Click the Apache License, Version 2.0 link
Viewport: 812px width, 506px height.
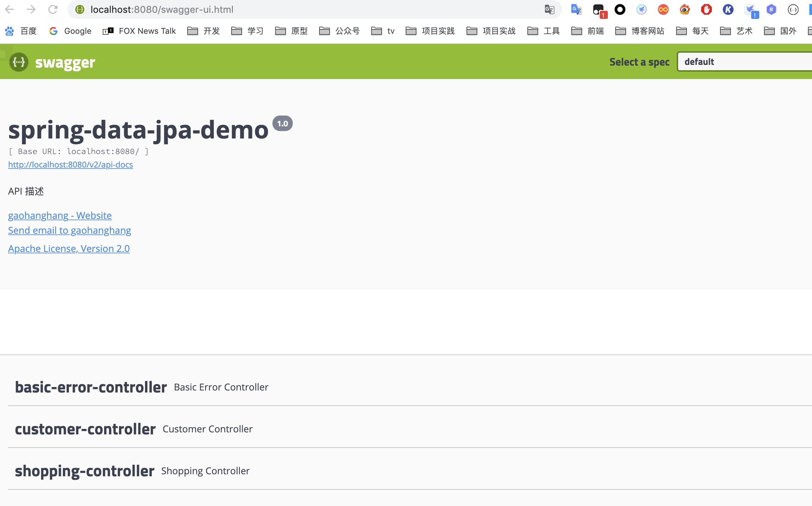tap(69, 249)
